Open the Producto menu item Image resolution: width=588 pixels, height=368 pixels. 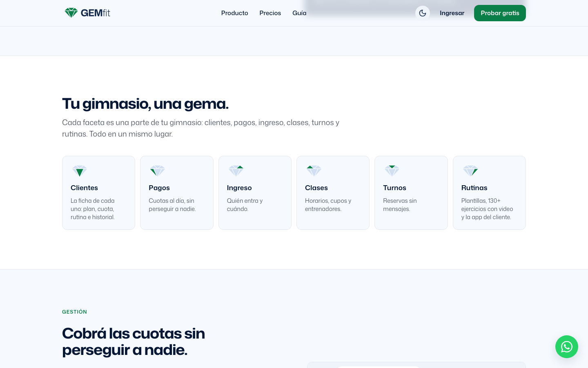coord(234,13)
